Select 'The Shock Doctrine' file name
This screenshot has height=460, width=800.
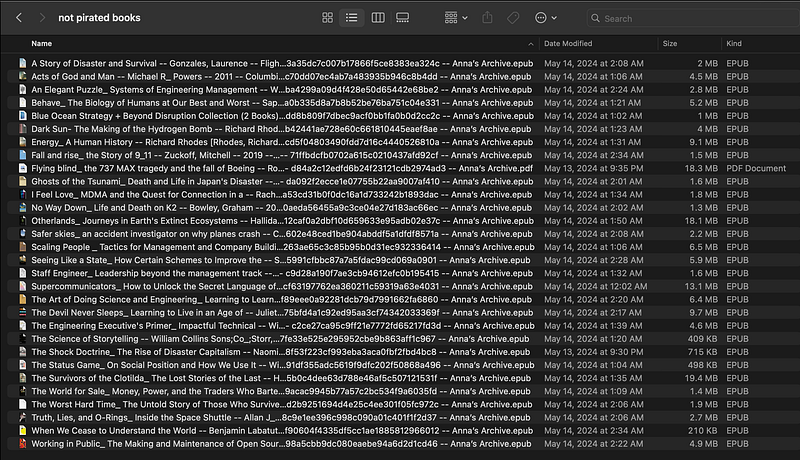(x=281, y=352)
